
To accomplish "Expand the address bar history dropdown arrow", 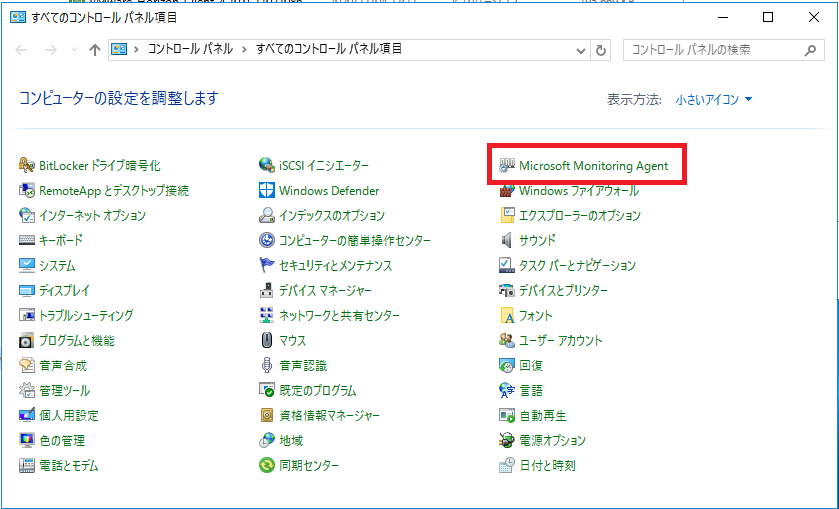I will click(x=581, y=50).
